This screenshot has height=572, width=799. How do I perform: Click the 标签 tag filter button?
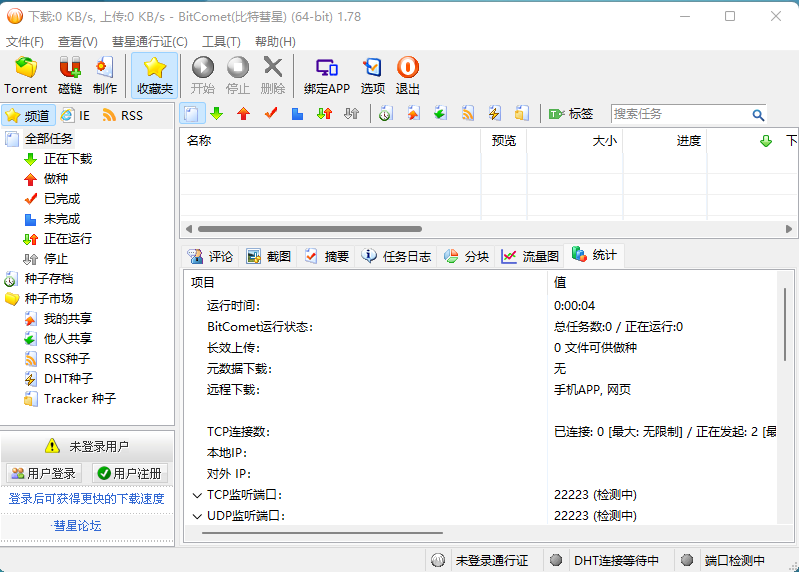571,114
